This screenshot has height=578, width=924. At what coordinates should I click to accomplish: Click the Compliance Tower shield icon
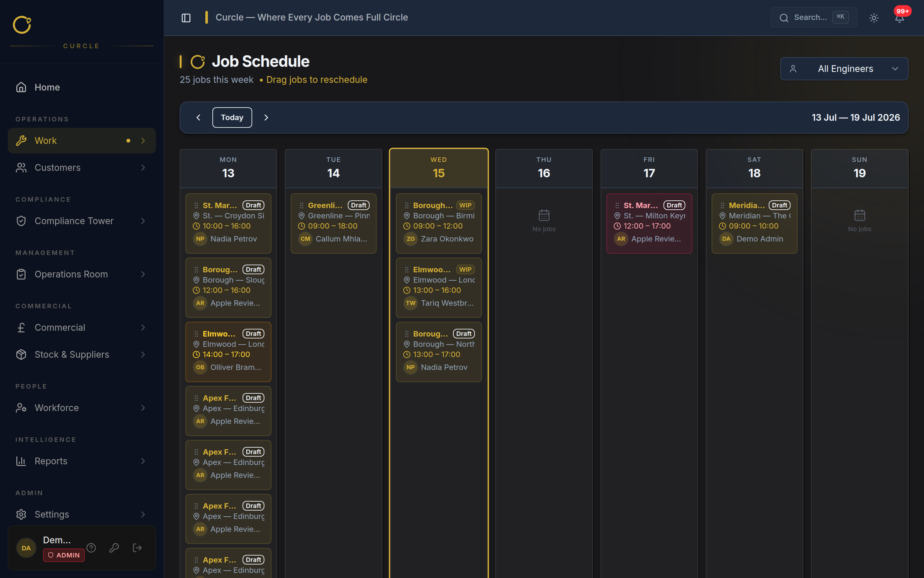(x=21, y=221)
